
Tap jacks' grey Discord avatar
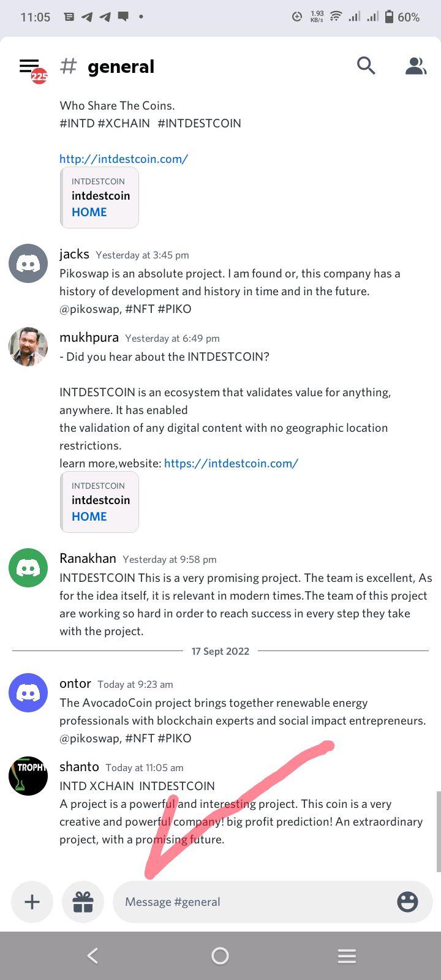pyautogui.click(x=28, y=263)
